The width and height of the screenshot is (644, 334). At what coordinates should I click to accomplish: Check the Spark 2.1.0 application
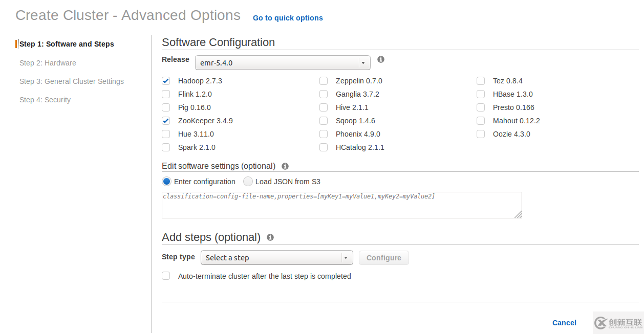[x=166, y=147]
